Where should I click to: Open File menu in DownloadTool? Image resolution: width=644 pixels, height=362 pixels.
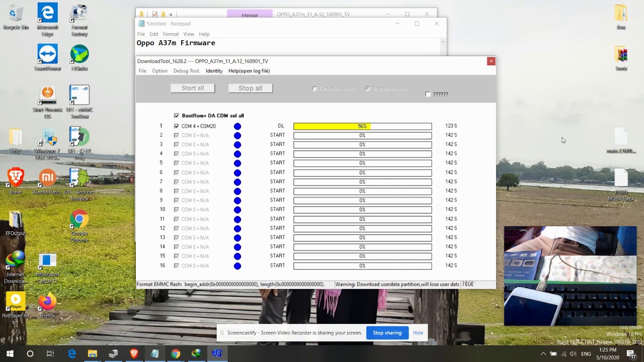pyautogui.click(x=142, y=71)
